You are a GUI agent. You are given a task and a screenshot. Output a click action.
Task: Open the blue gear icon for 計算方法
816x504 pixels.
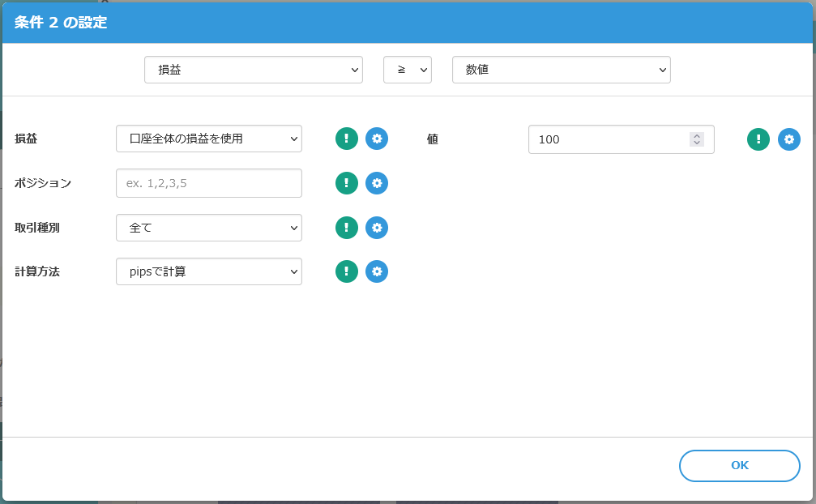[x=377, y=271]
